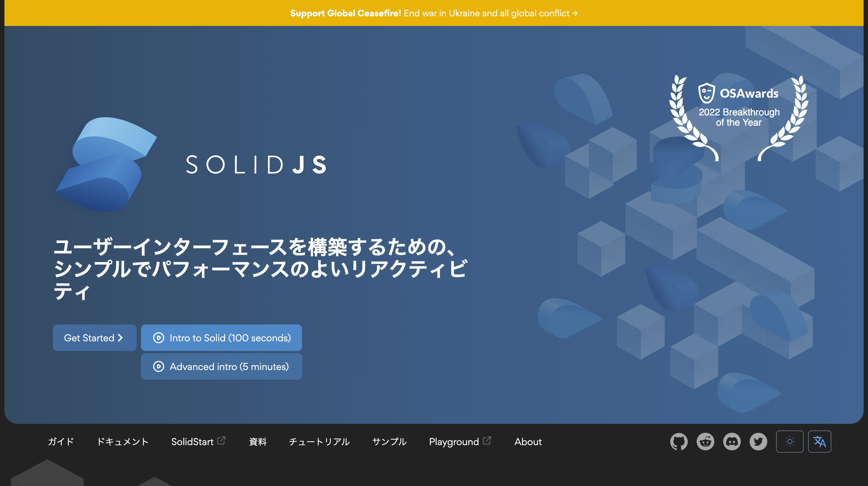Open the サンプル examples page
Screen dimensions: 868x486
[x=389, y=442]
